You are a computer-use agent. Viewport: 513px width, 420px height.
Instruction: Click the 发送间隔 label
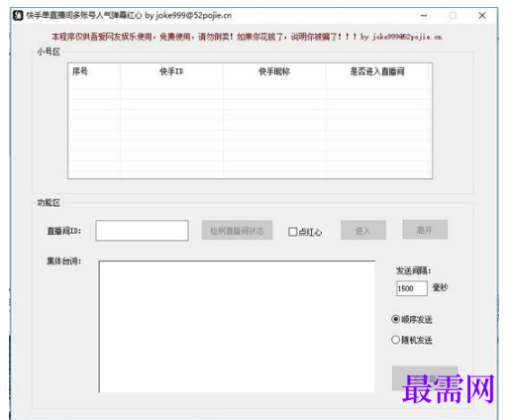coord(414,270)
